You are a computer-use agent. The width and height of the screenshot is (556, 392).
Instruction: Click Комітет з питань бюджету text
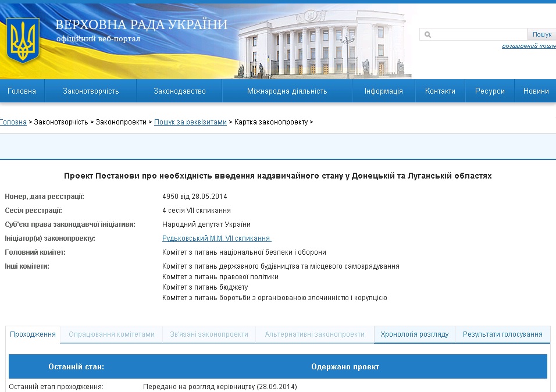[x=205, y=287]
